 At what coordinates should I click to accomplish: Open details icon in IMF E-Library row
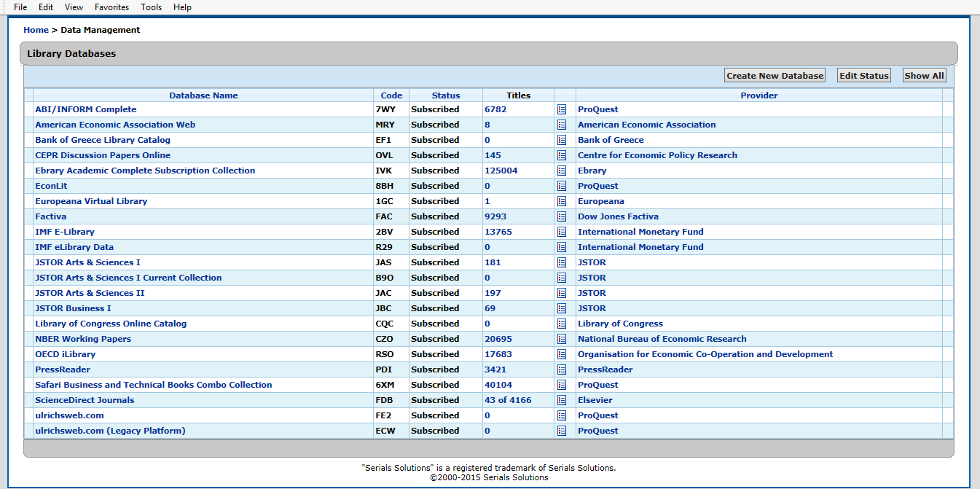[x=562, y=232]
